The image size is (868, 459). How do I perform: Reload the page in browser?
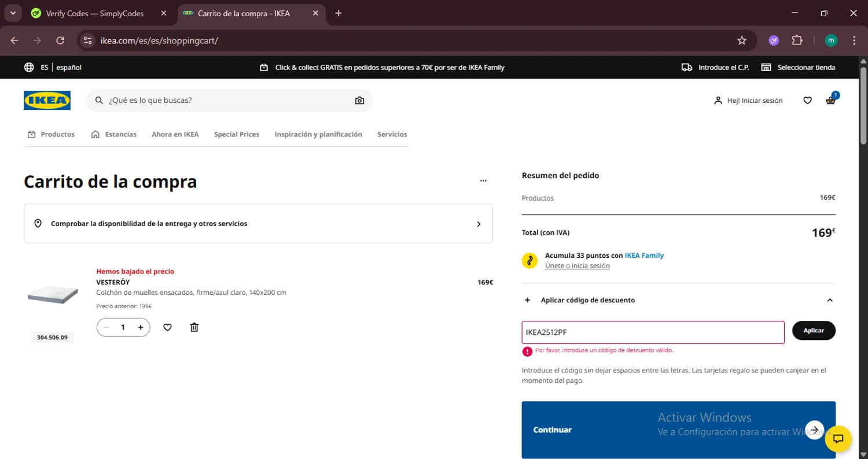point(60,40)
